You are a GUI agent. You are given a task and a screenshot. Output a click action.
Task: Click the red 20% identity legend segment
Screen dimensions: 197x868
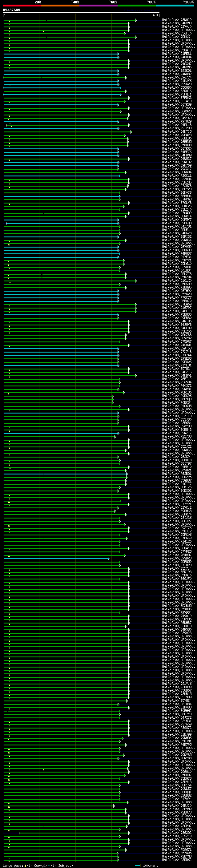click(22, 6)
